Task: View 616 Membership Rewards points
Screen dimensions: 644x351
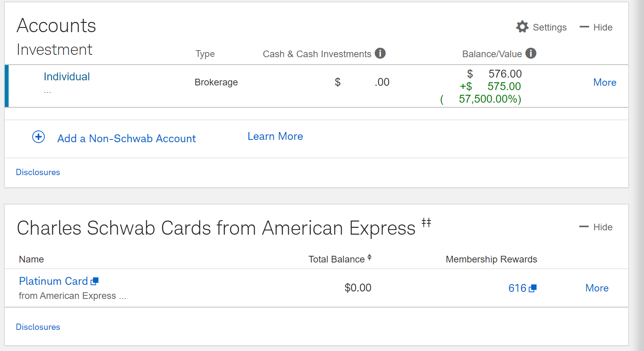Action: pyautogui.click(x=517, y=288)
